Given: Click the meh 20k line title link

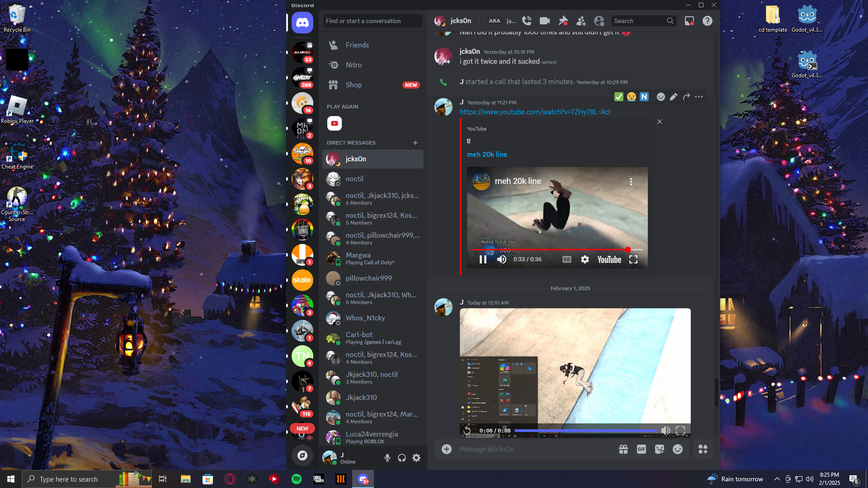Looking at the screenshot, I should (487, 155).
